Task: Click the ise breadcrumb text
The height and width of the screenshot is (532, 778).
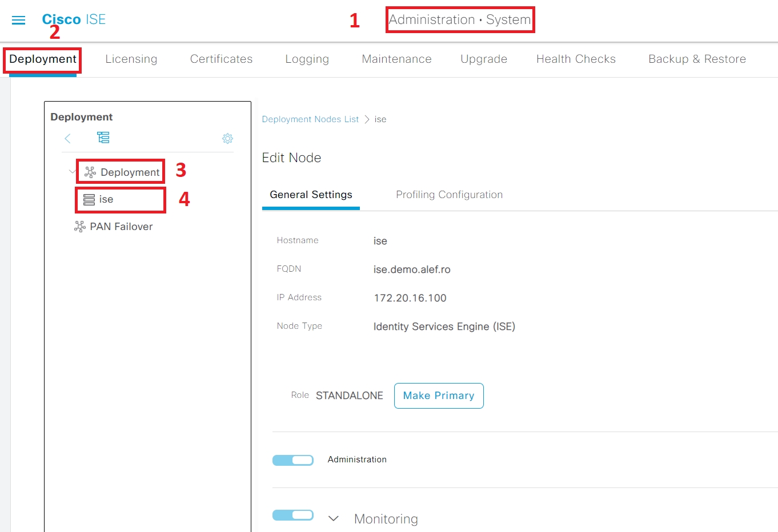Action: coord(380,119)
